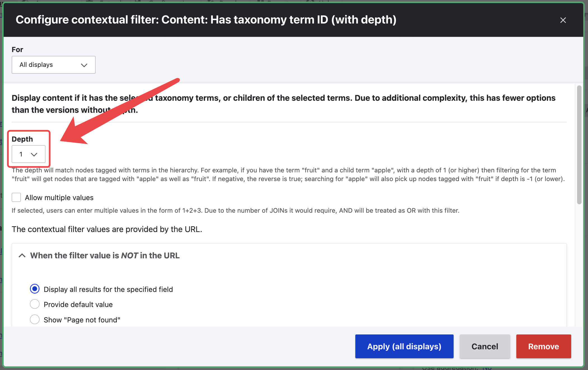Click the dialog's vertical scrollbar

pos(579,146)
